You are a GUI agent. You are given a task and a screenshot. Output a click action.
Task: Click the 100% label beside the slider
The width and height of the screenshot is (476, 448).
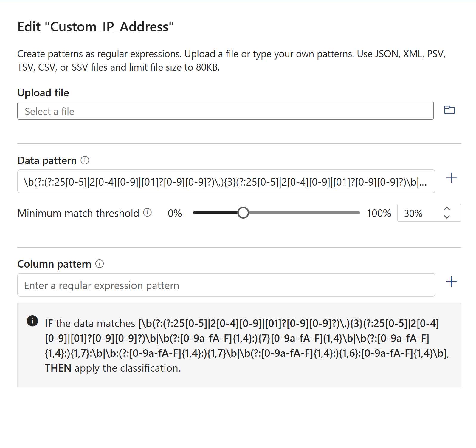(378, 213)
